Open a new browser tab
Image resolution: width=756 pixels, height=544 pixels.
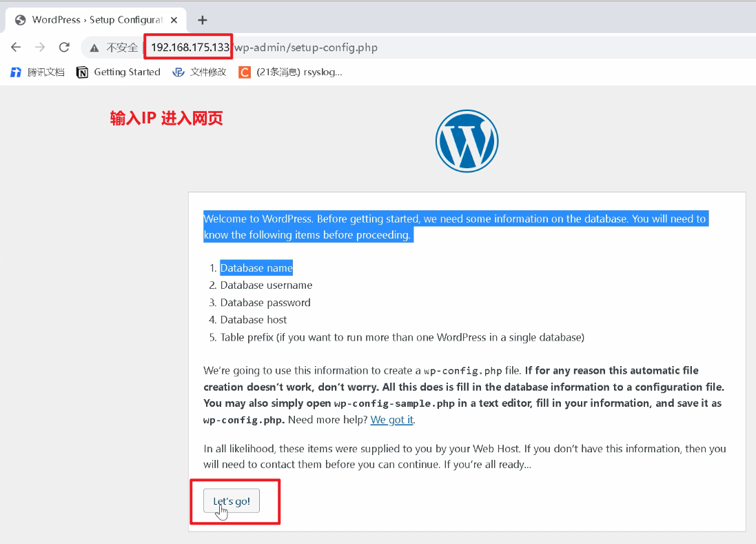[x=203, y=20]
